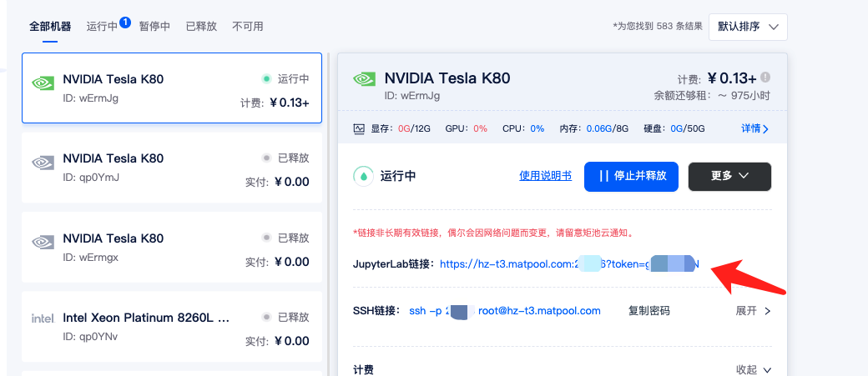
Task: Switch to the 已释放 tab
Action: [200, 27]
